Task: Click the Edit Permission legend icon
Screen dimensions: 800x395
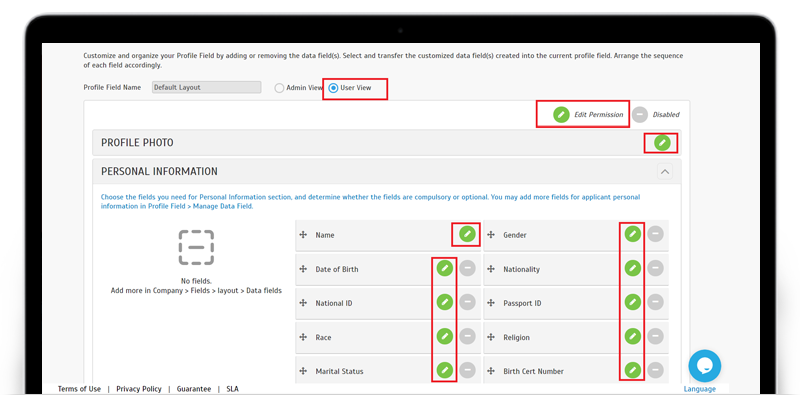Action: (561, 115)
